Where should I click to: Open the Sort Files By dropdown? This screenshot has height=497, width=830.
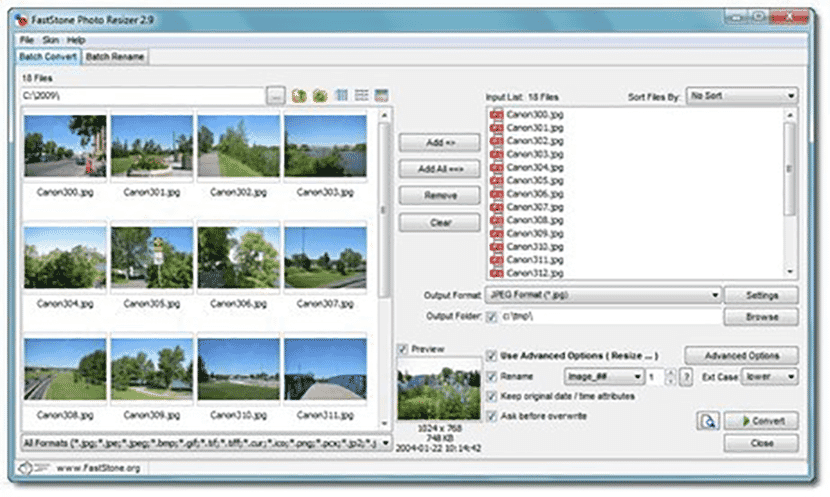(741, 96)
